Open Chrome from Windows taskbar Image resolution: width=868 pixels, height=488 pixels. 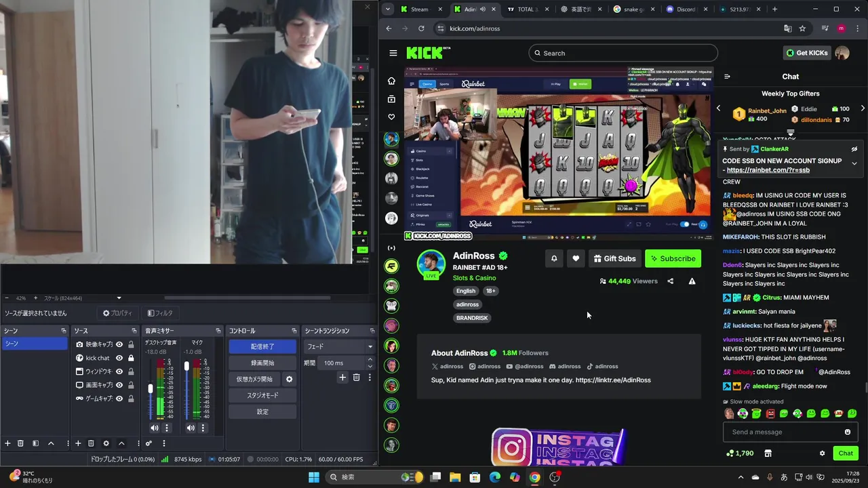[535, 477]
